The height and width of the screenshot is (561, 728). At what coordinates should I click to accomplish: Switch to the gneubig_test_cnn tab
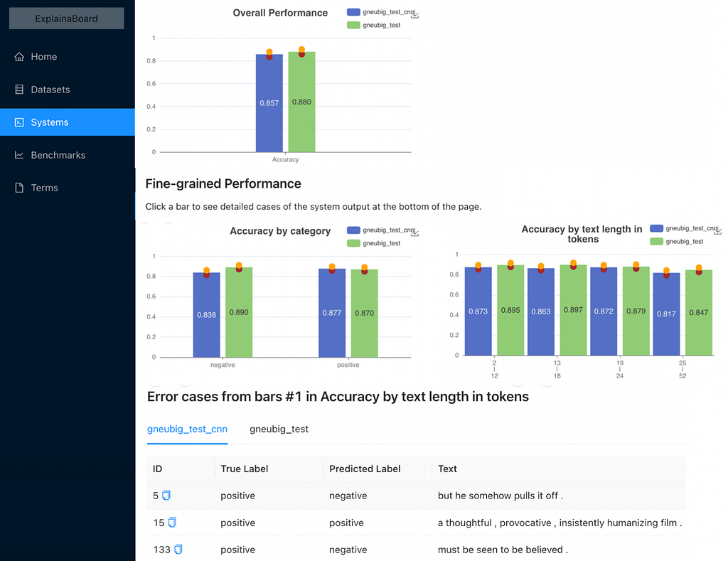click(x=187, y=429)
